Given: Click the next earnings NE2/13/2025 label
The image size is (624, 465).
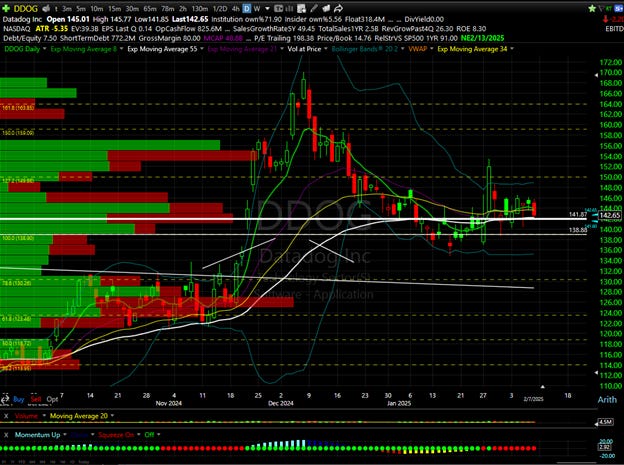Looking at the screenshot, I should pos(482,38).
